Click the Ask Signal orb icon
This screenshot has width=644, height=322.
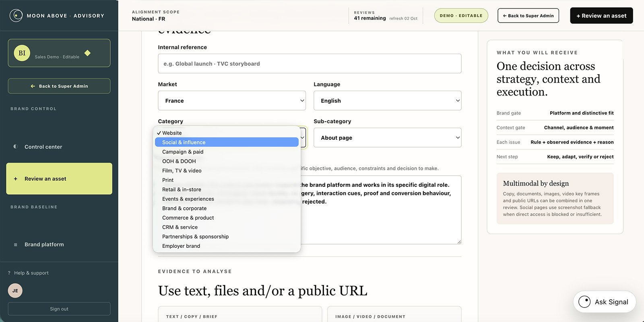(x=584, y=302)
